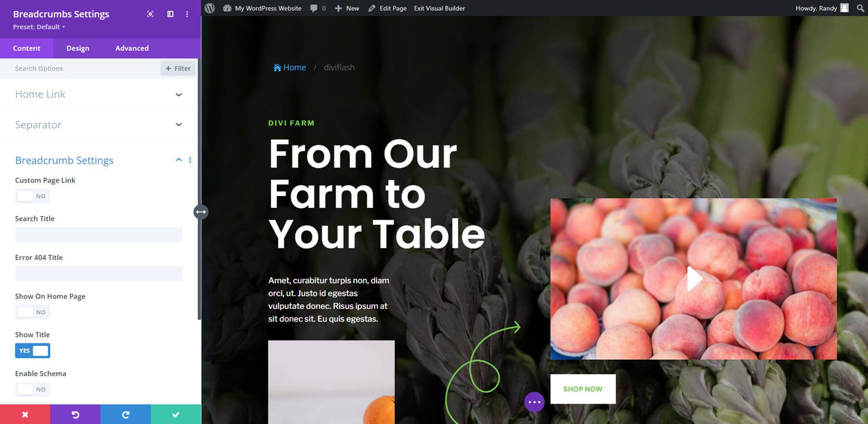Viewport: 868px width, 424px height.
Task: Click the redo arrow at panel bottom
Action: (125, 414)
